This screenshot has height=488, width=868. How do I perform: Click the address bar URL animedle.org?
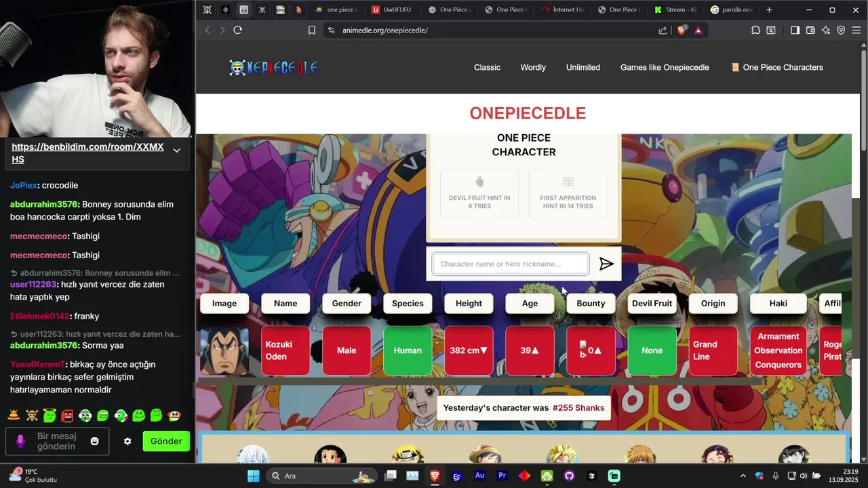[x=384, y=30]
